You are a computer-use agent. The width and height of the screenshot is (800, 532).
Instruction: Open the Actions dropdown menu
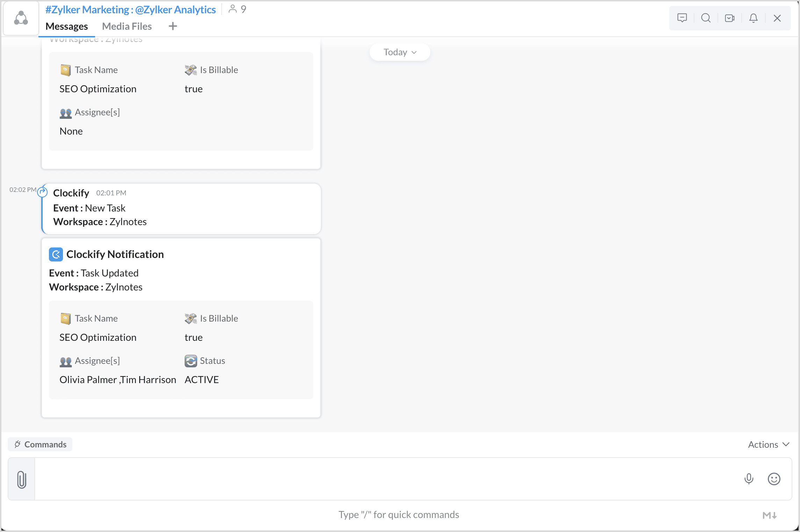[x=768, y=444]
